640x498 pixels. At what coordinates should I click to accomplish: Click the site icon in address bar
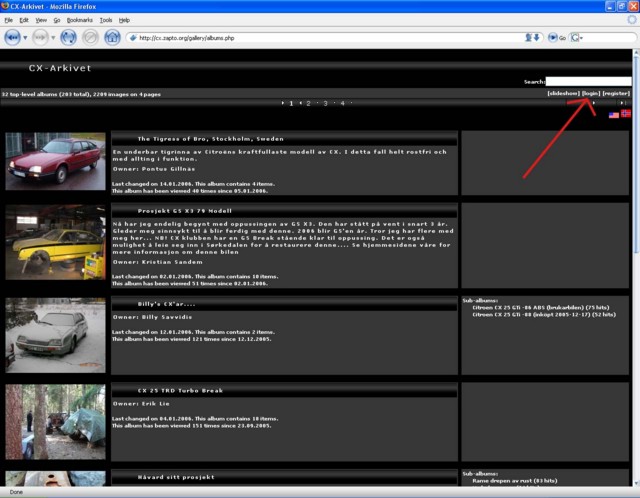(133, 38)
